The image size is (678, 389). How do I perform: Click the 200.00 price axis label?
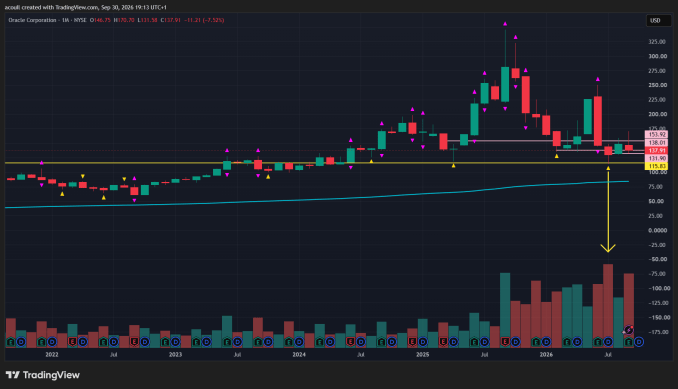click(x=657, y=114)
